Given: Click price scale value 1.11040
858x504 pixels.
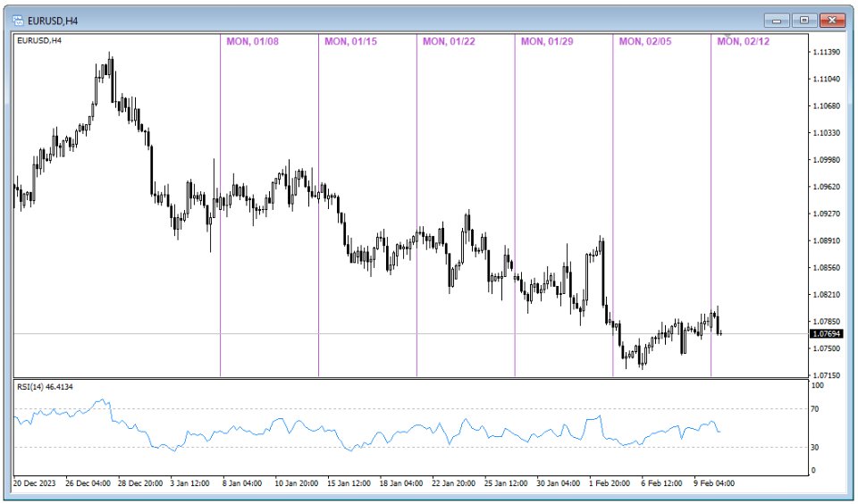Looking at the screenshot, I should [826, 79].
